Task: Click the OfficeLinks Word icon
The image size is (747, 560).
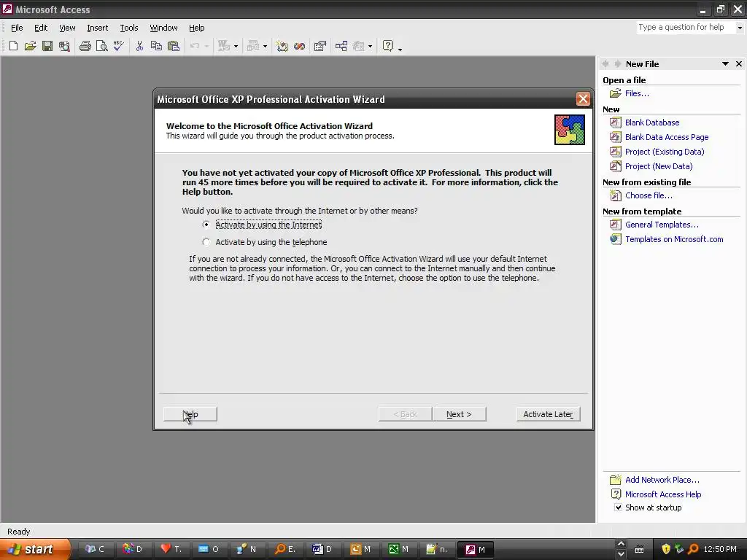Action: [224, 46]
